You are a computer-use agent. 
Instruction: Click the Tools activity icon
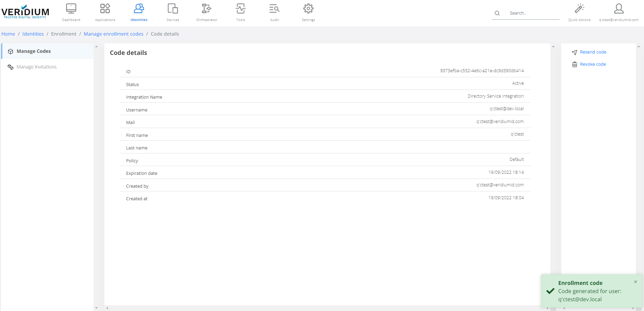click(241, 9)
